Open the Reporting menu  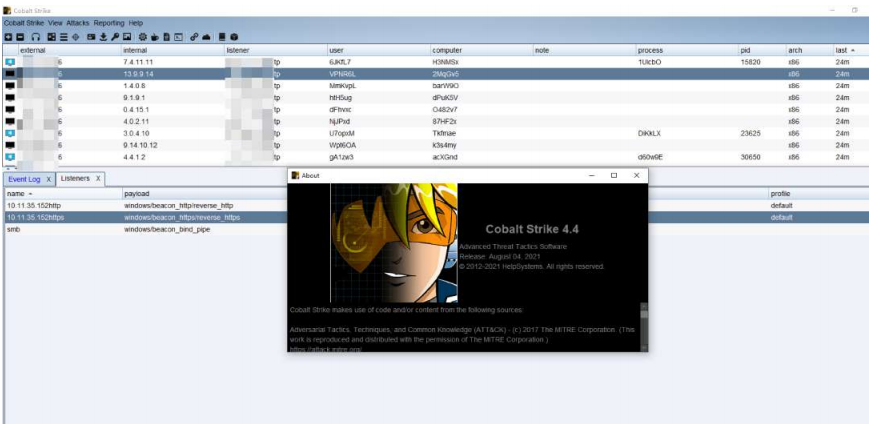109,23
